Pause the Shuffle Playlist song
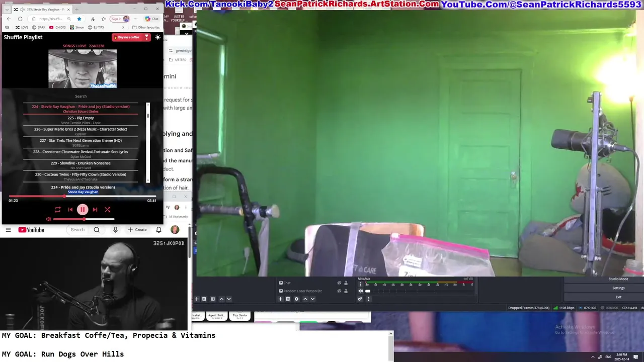Image resolution: width=644 pixels, height=362 pixels. pyautogui.click(x=83, y=210)
